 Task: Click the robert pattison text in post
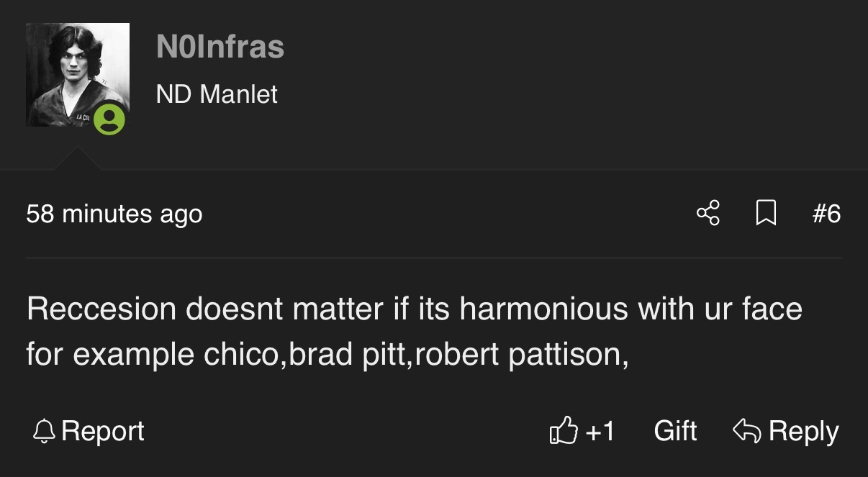pyautogui.click(x=517, y=355)
